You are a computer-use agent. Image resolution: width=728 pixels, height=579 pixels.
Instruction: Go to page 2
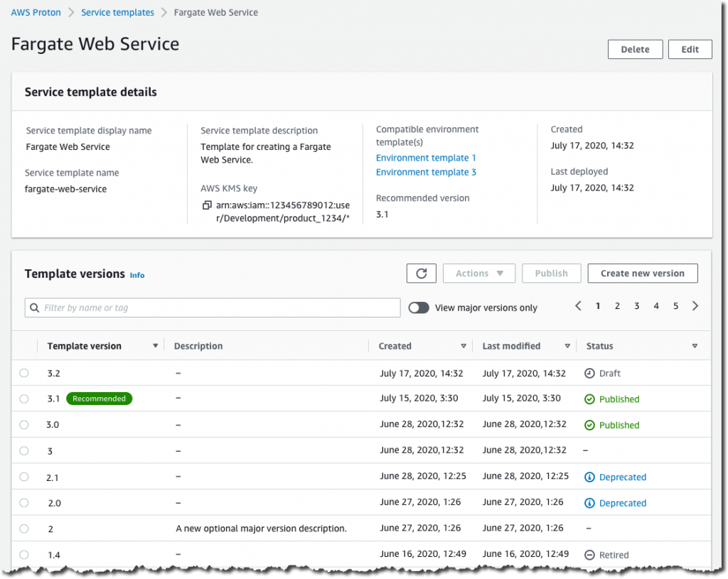[x=618, y=306]
